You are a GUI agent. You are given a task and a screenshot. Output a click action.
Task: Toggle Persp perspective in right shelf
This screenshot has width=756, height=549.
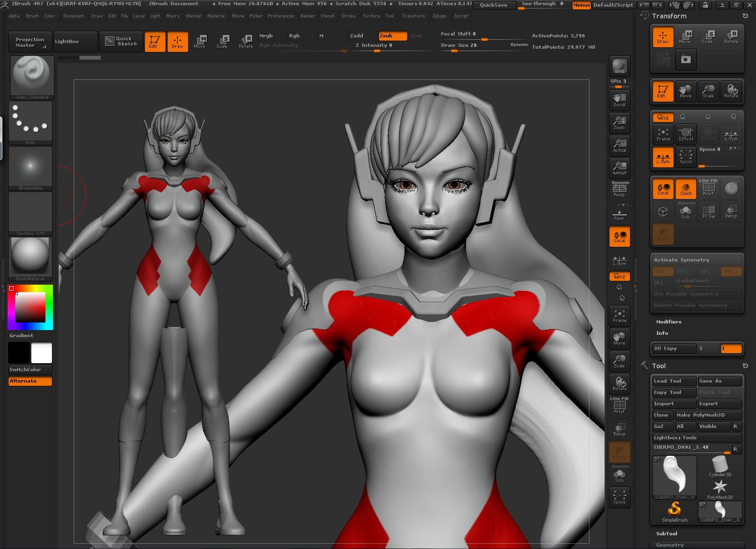619,190
